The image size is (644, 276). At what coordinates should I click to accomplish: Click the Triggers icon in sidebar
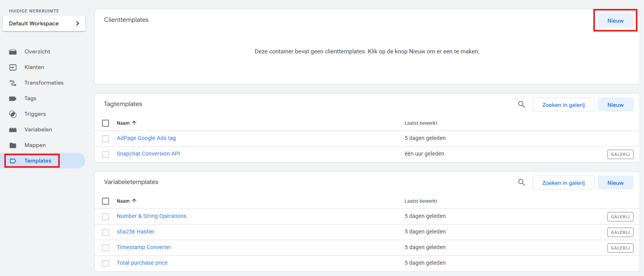click(13, 114)
